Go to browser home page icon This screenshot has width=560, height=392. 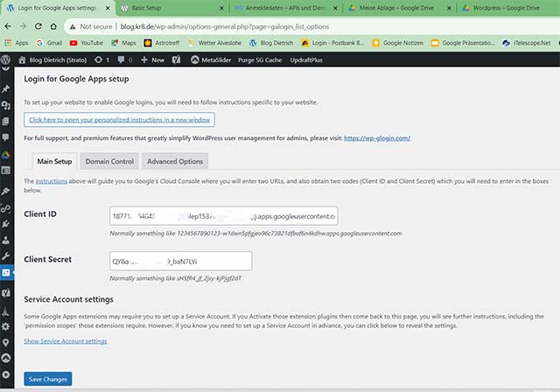click(53, 26)
